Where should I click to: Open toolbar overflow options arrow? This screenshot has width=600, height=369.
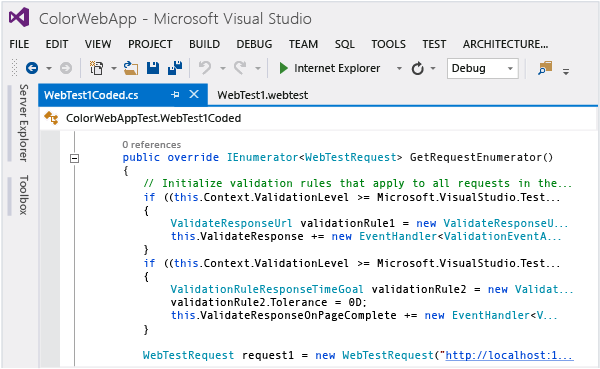tap(566, 71)
